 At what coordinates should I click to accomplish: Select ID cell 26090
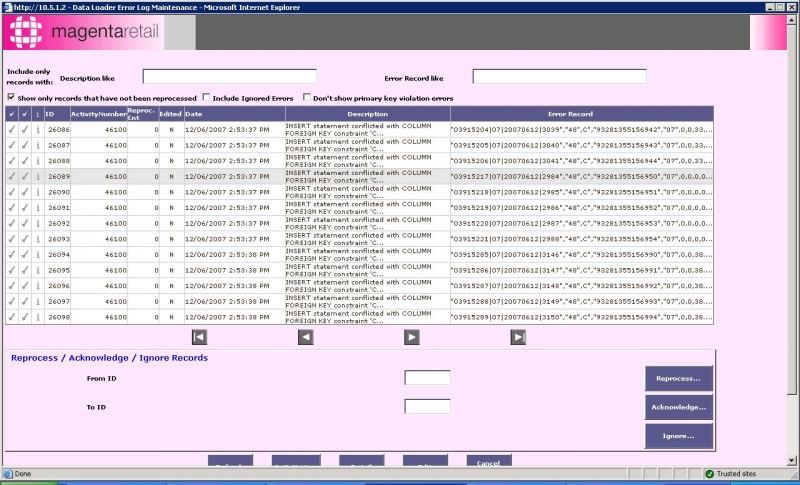[58, 192]
